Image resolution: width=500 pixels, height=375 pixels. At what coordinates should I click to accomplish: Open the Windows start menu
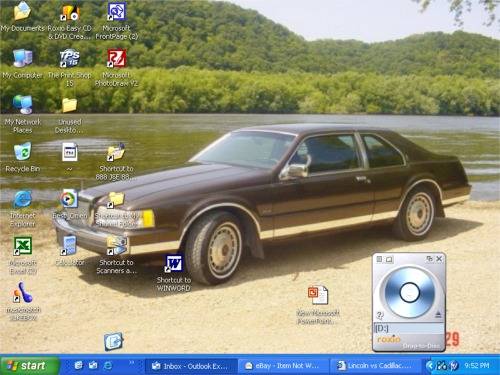click(x=30, y=366)
